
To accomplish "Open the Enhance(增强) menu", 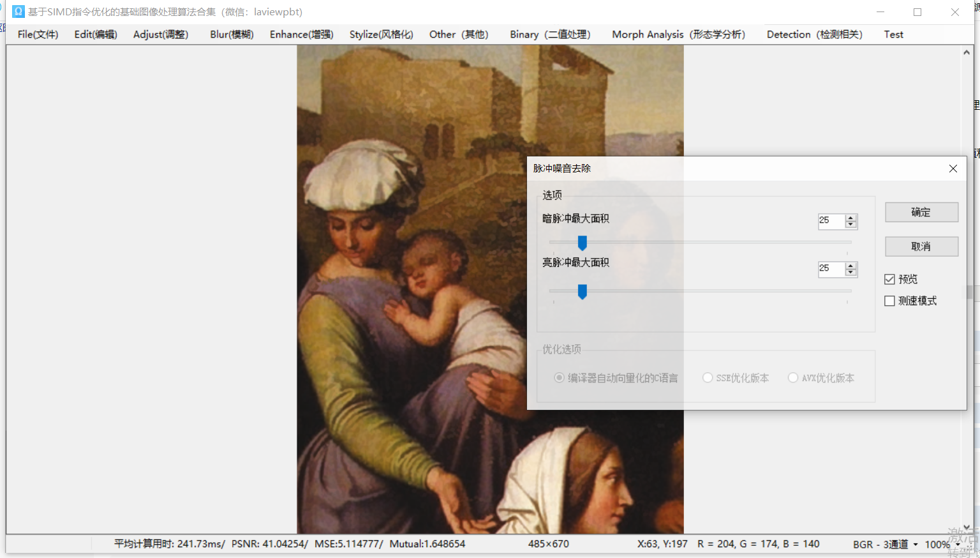I will click(301, 34).
